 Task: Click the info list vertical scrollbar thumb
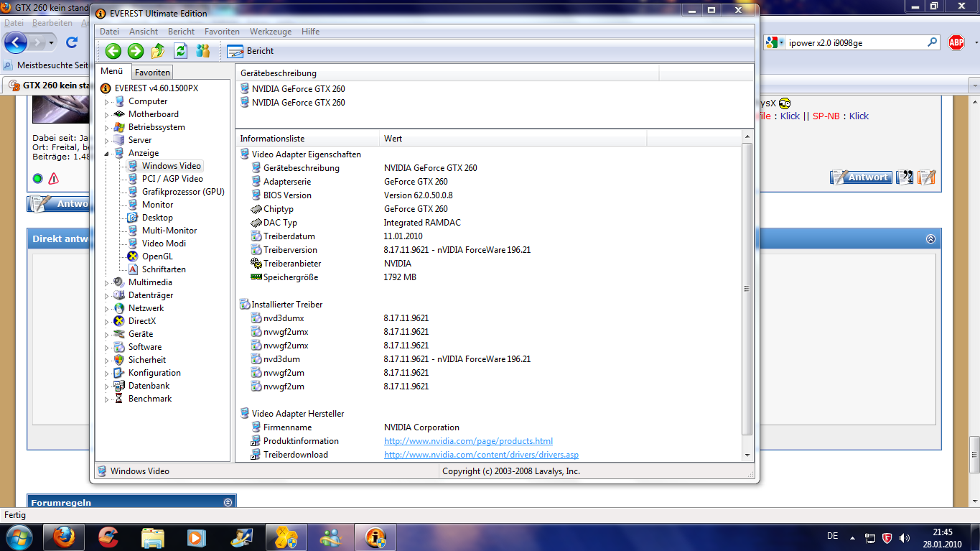(747, 289)
